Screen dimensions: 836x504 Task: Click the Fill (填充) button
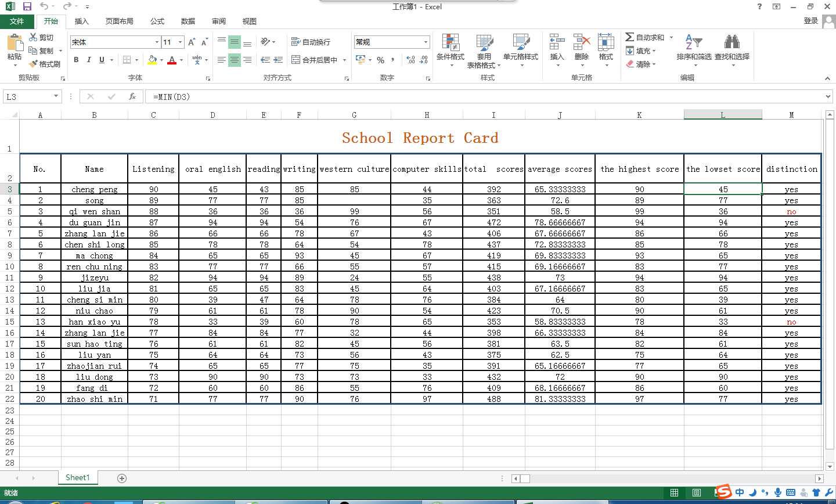click(641, 51)
